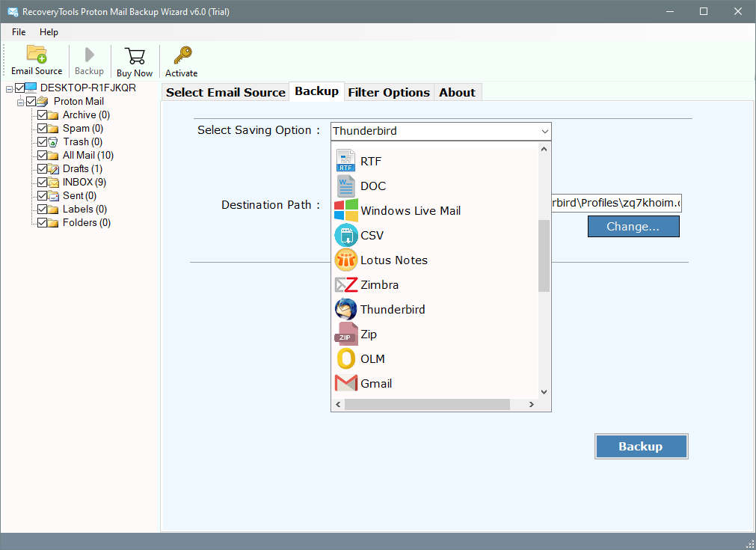This screenshot has height=550, width=756.
Task: Click the horizontal scrollbar thumb in list
Action: (x=427, y=404)
